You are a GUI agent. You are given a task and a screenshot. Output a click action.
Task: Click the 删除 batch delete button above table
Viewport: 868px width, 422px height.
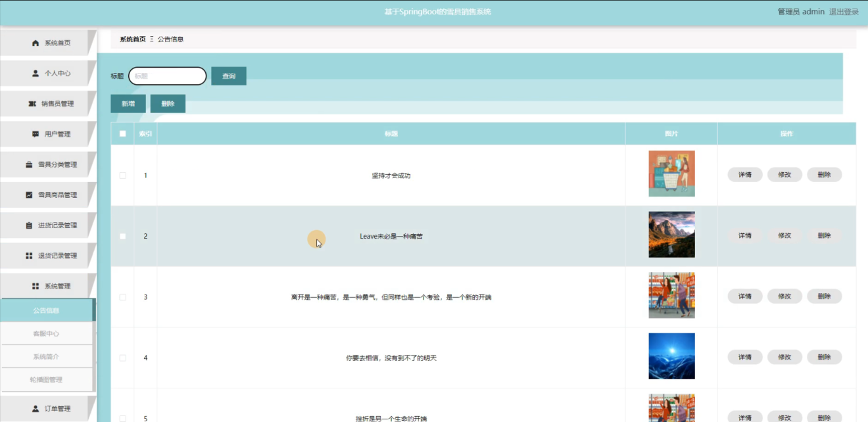tap(168, 104)
